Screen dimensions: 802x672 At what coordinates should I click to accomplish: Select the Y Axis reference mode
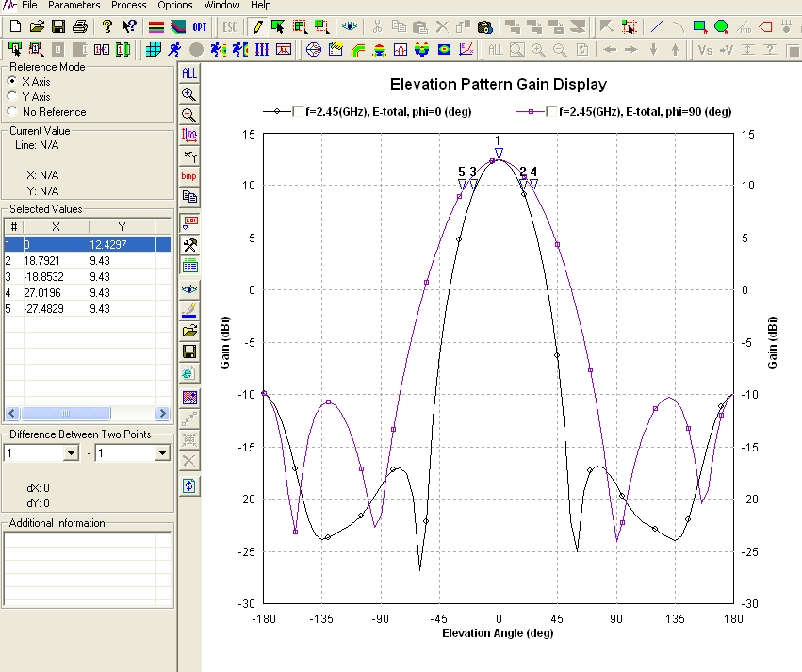11,97
